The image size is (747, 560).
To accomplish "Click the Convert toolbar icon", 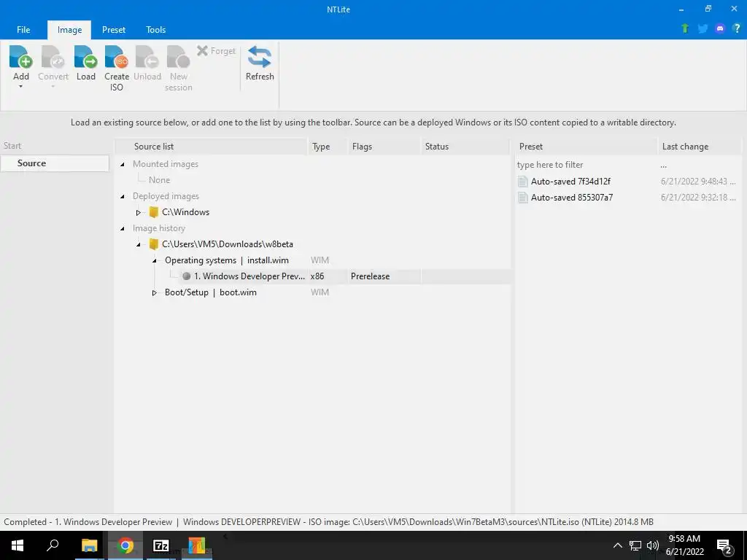I will click(x=53, y=57).
